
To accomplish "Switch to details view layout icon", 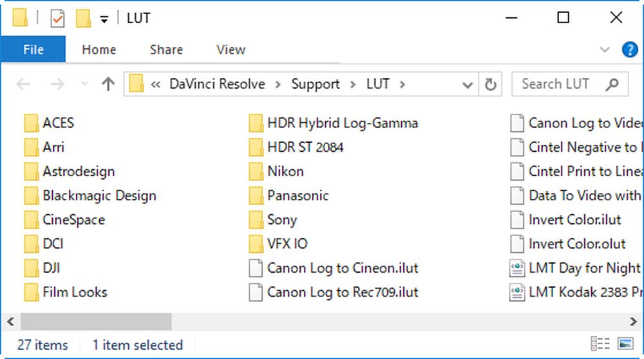I will click(x=600, y=344).
